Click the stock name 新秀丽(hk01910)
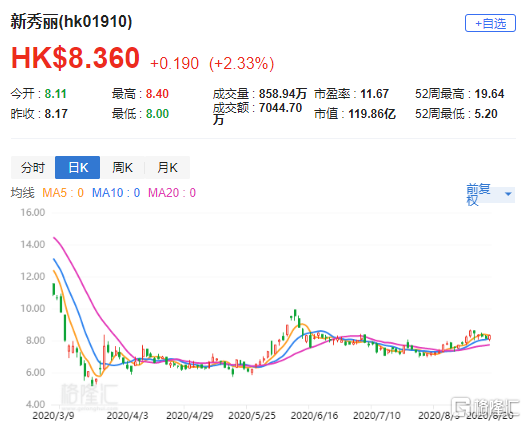The image size is (526, 424). (x=71, y=22)
